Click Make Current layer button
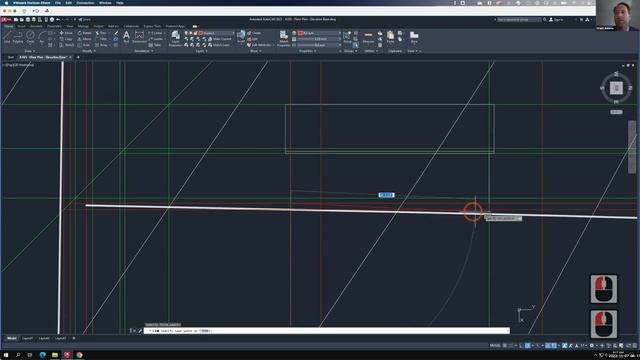Viewport: 640px width, 360px height. click(x=219, y=39)
